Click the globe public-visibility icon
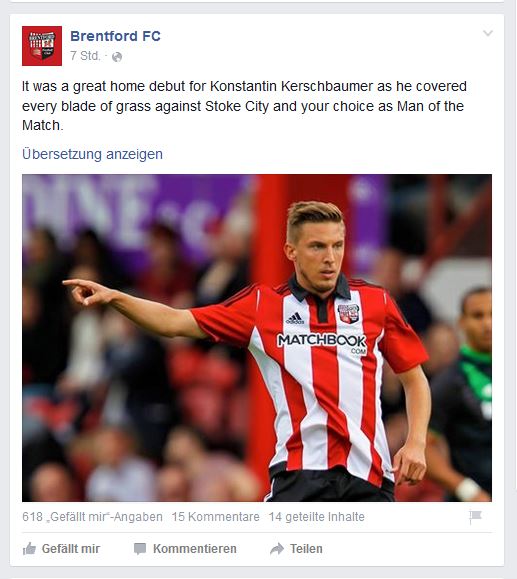Viewport: 517px width, 579px height. point(117,57)
